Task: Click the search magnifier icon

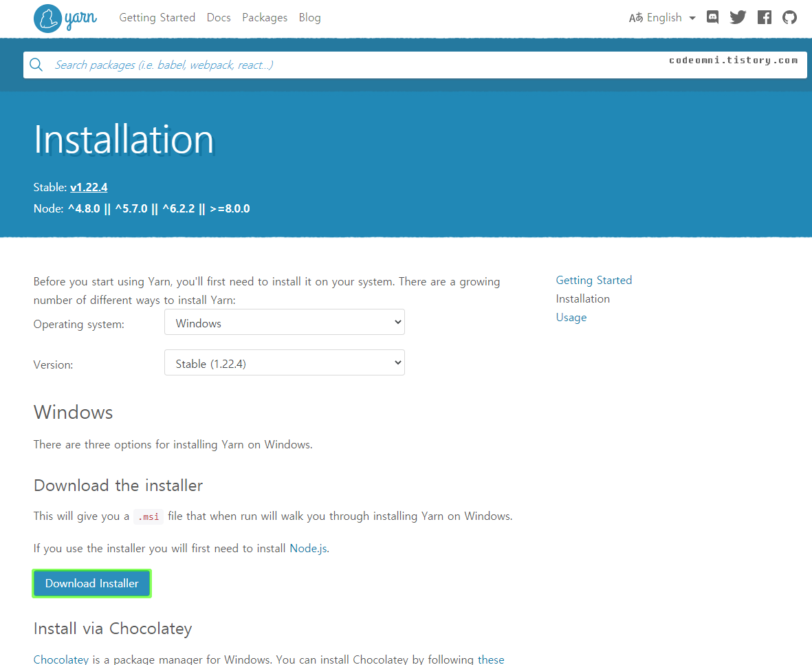Action: coord(36,65)
